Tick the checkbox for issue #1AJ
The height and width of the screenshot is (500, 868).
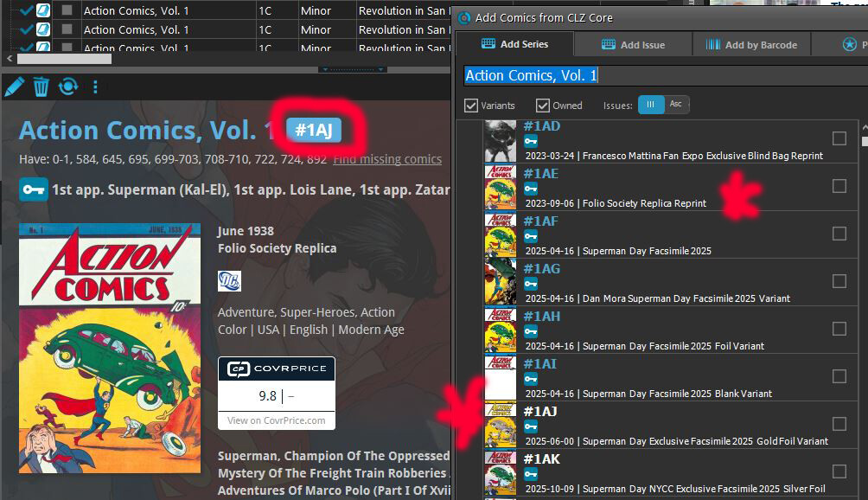(839, 424)
